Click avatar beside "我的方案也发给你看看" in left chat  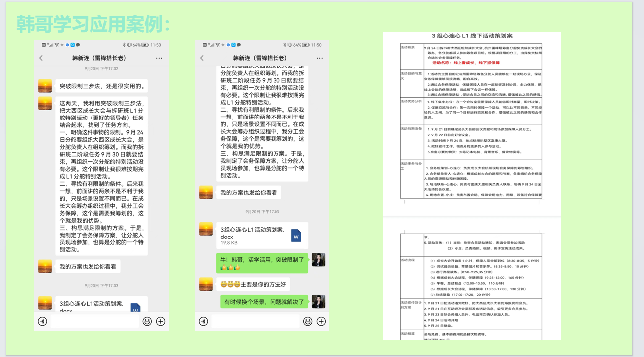click(x=45, y=266)
